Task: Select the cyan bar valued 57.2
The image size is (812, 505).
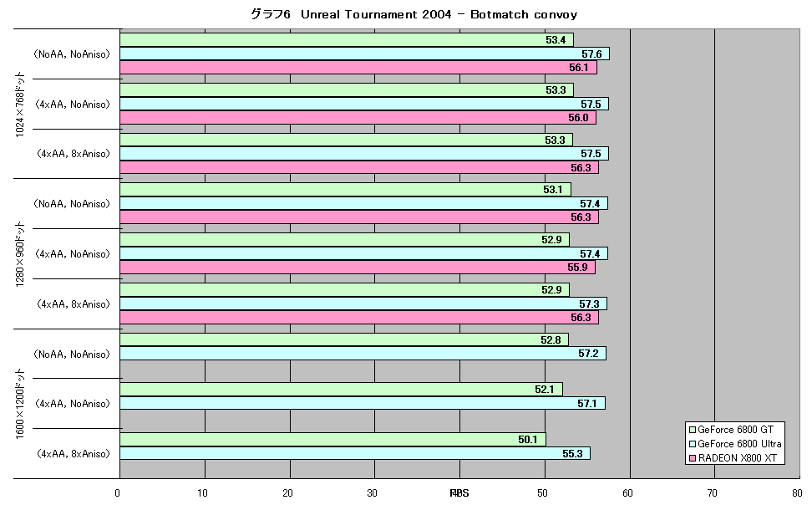Action: tap(363, 354)
